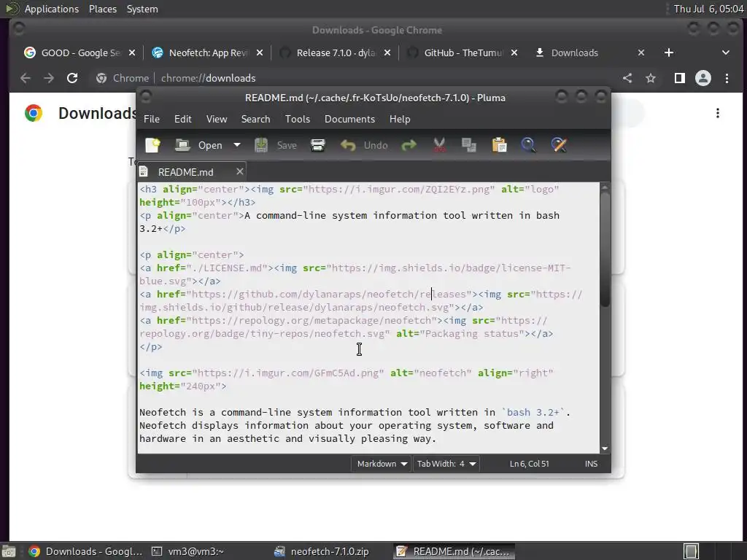Screen dimensions: 747x560
Task: Open a new Chrome tab
Action: point(669,52)
